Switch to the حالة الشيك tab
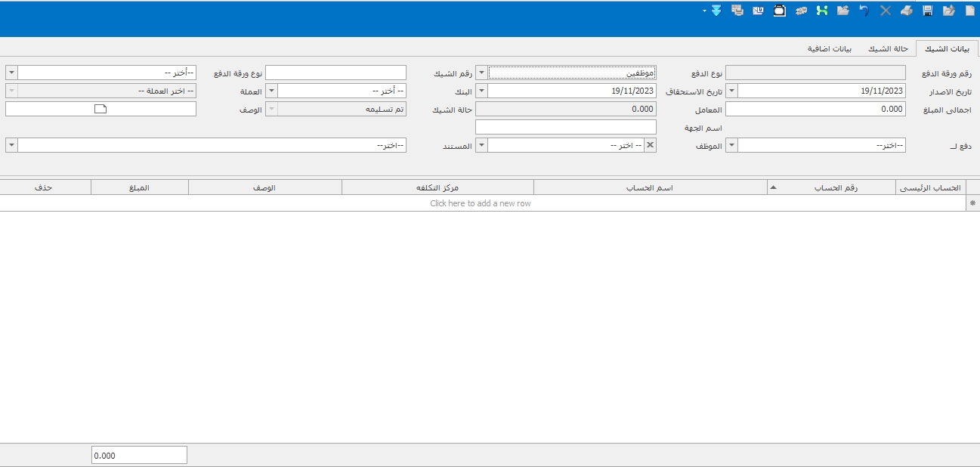980x467 pixels. pyautogui.click(x=887, y=48)
